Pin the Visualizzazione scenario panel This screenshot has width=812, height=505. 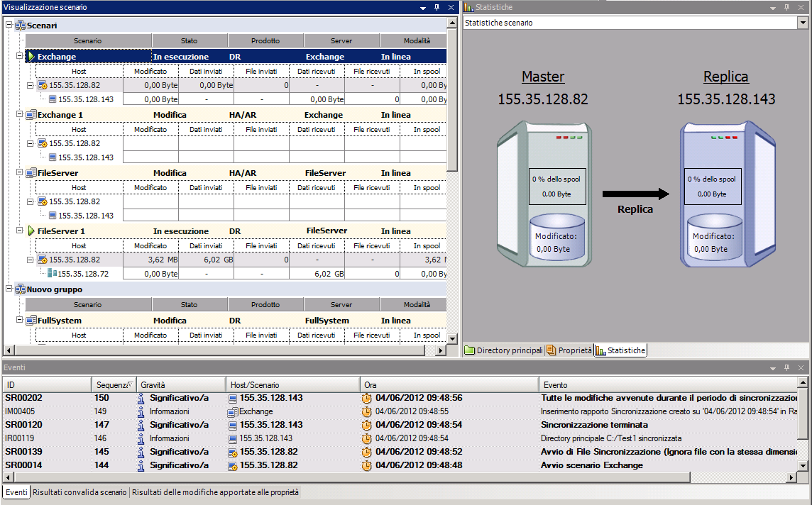click(437, 7)
